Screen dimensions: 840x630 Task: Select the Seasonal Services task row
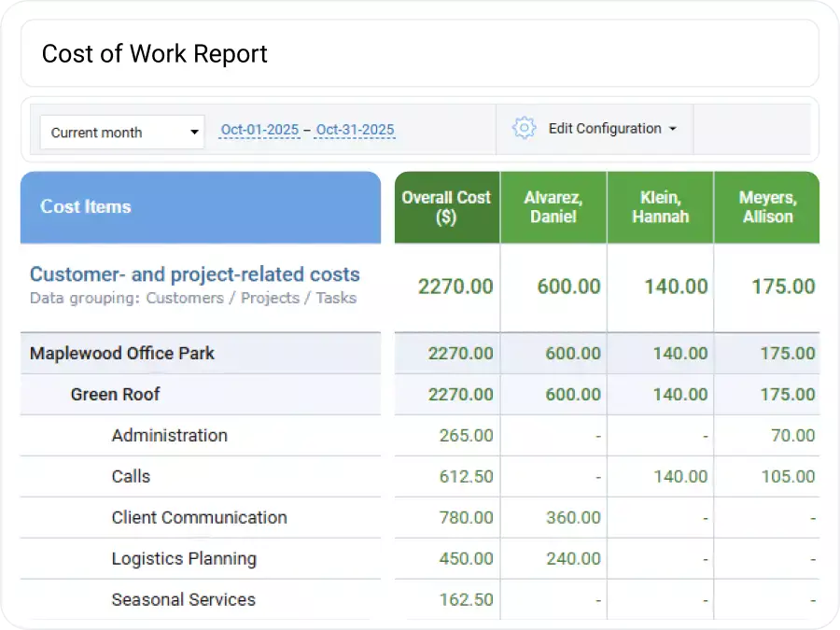click(183, 600)
